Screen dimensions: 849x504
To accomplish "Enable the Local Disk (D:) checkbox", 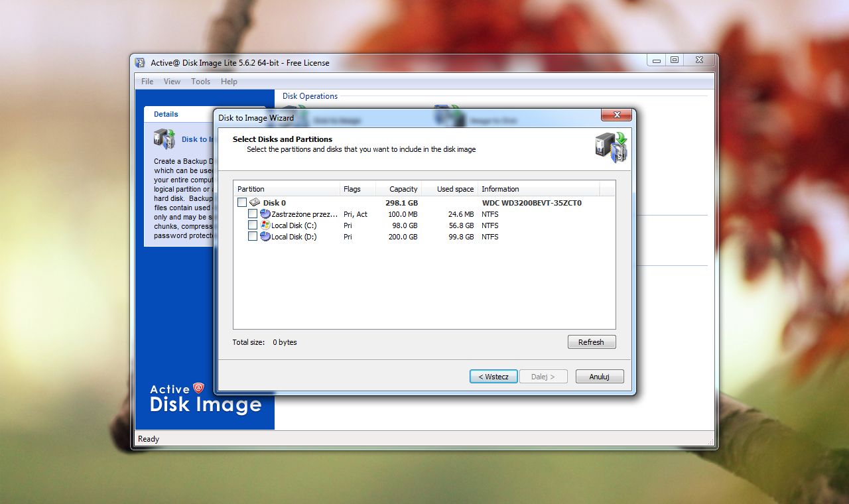I will pyautogui.click(x=253, y=236).
